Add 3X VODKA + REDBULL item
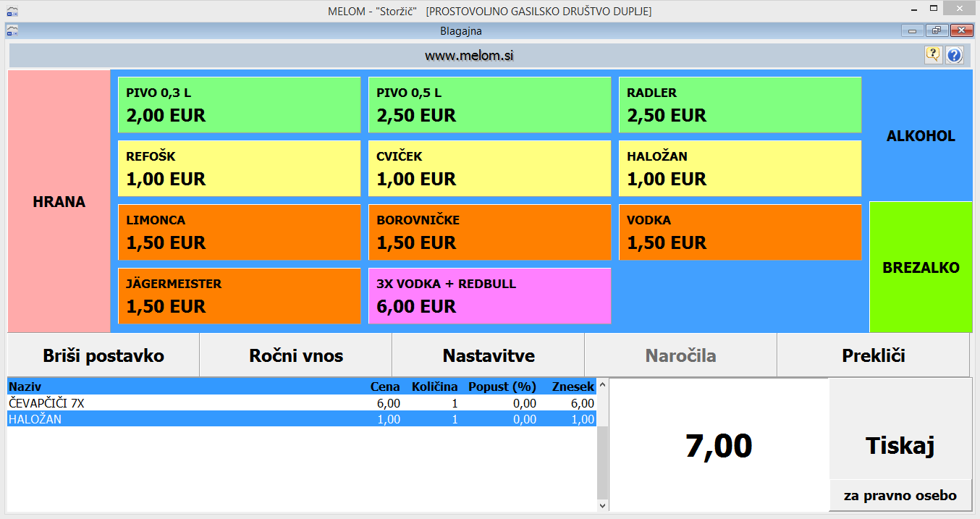The height and width of the screenshot is (519, 980). tap(489, 296)
